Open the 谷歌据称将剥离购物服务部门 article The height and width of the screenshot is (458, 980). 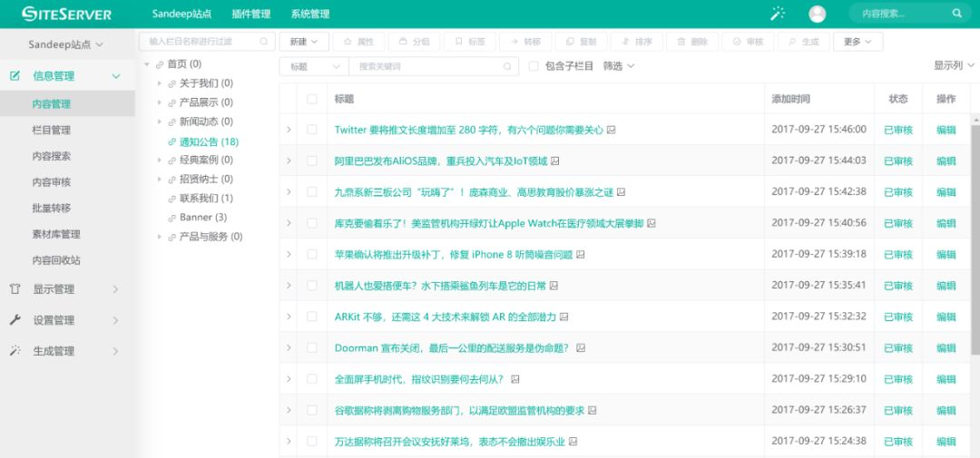(459, 411)
